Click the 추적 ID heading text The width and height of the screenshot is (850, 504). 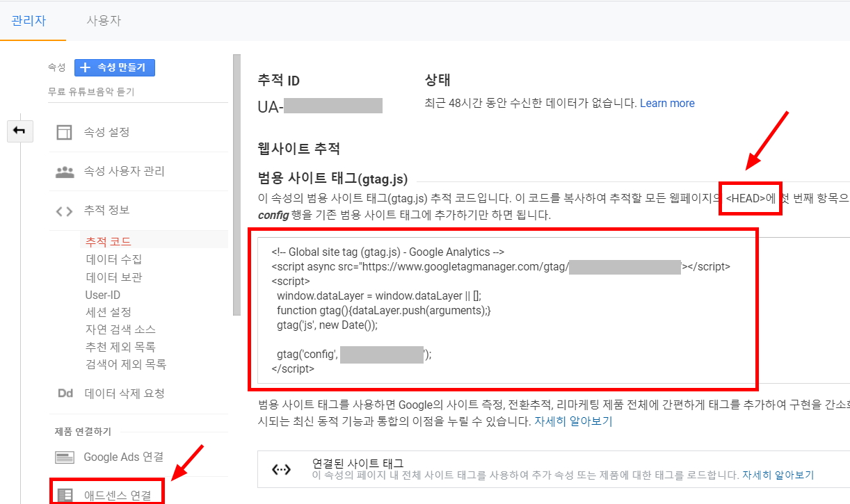[279, 81]
